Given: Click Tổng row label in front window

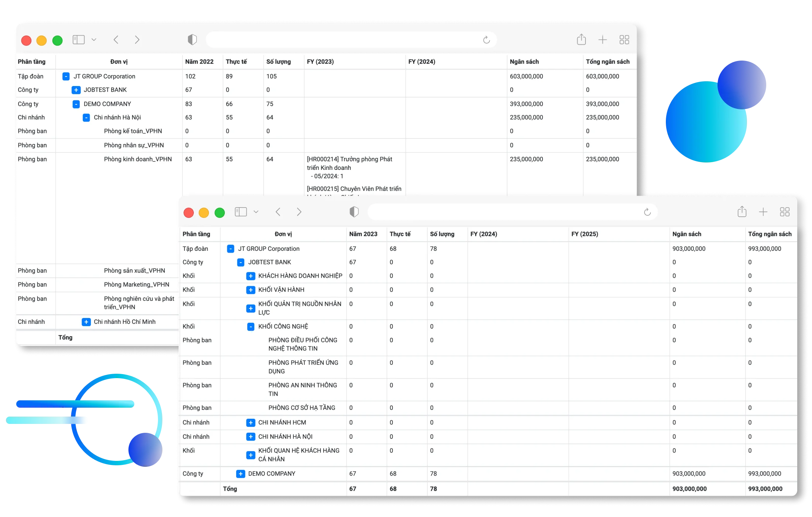Looking at the screenshot, I should (230, 489).
